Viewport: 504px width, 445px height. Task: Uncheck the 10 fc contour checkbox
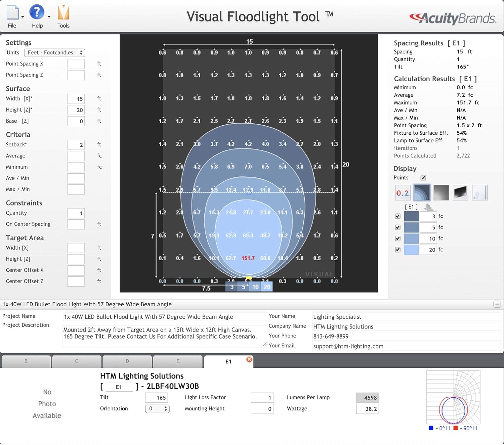point(398,238)
